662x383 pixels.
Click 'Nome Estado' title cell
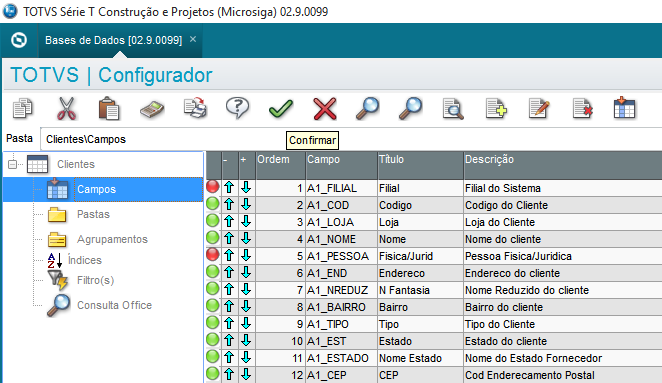tap(420, 358)
